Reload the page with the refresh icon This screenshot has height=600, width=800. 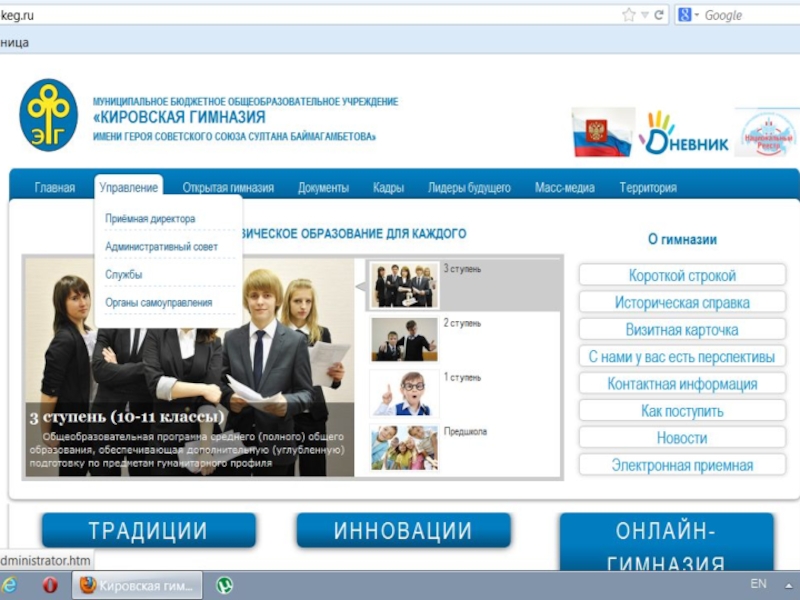point(659,15)
